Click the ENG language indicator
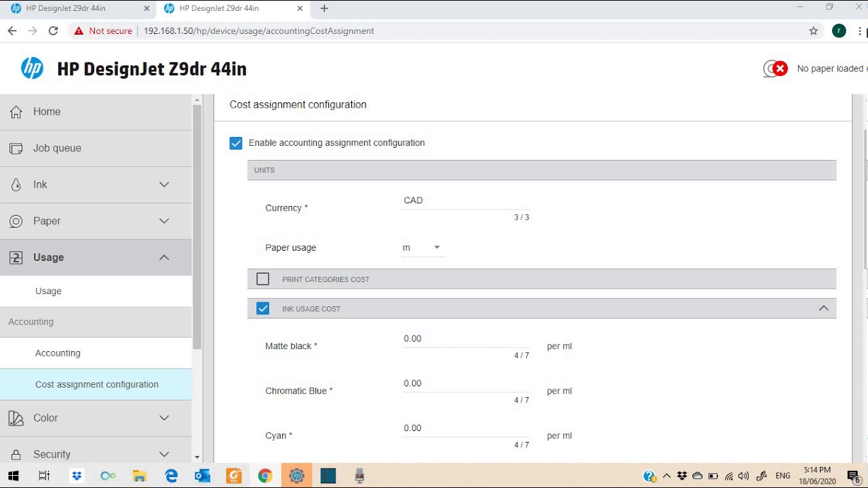 (x=783, y=476)
